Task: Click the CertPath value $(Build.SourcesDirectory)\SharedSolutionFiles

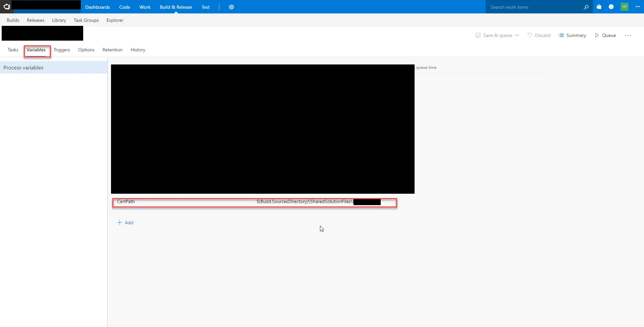Action: (305, 201)
